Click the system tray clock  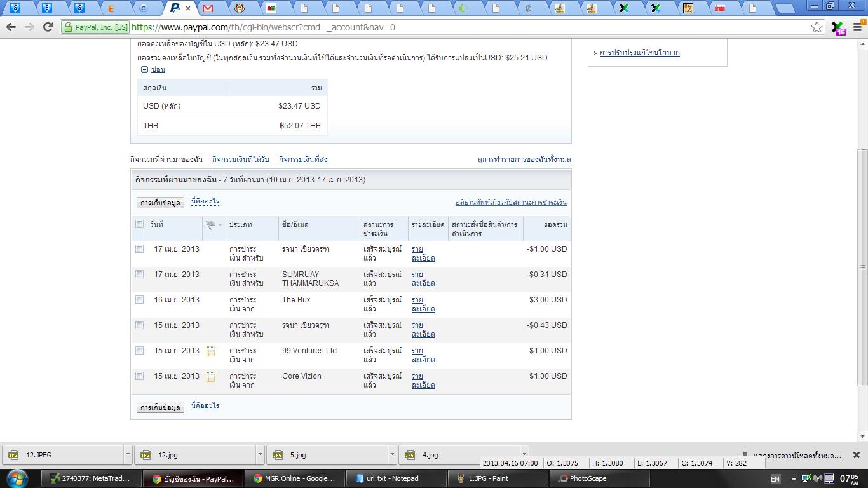click(850, 478)
